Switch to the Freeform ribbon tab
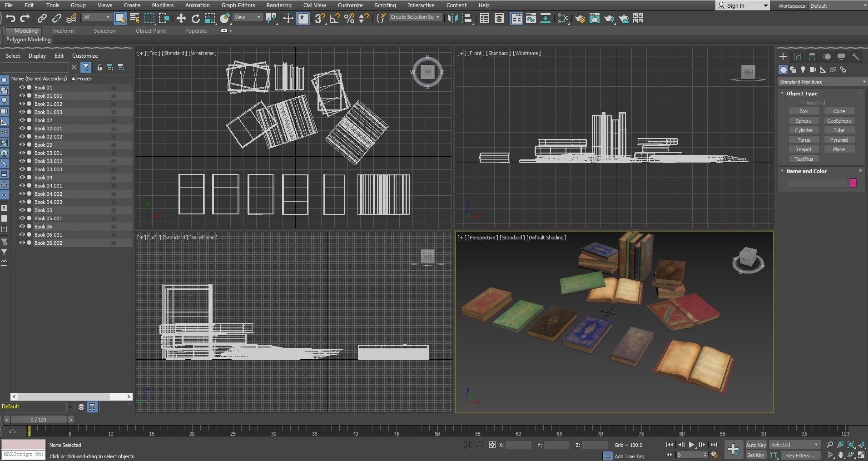 [x=63, y=31]
